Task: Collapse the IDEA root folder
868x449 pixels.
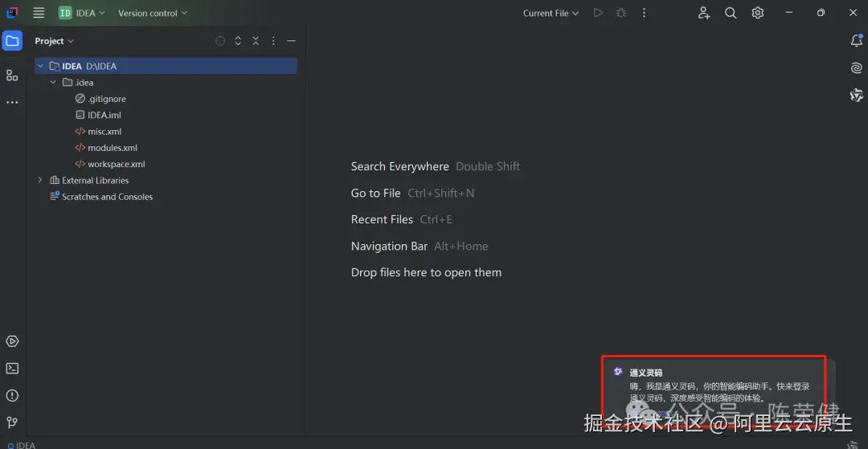Action: (x=40, y=66)
